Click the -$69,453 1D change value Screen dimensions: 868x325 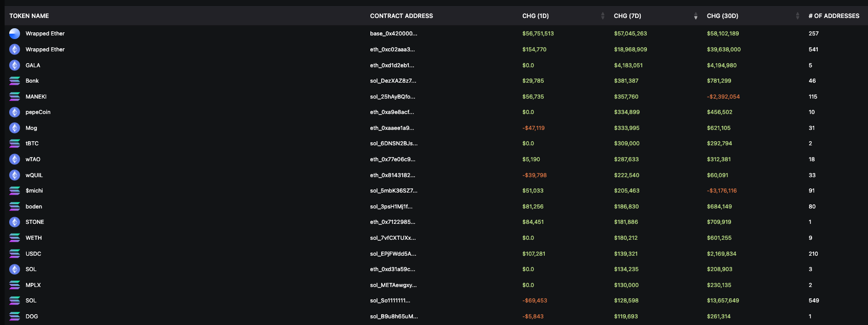[x=535, y=300]
